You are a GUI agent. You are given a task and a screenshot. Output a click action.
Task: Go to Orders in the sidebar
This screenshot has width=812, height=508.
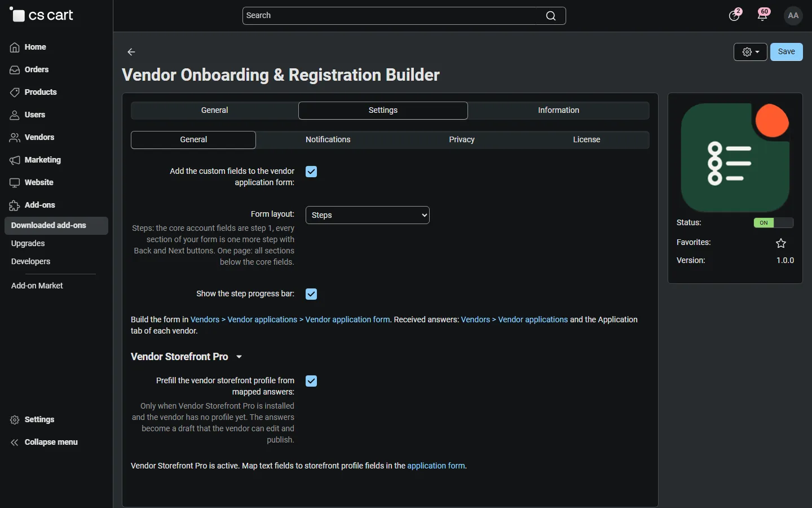click(29, 70)
